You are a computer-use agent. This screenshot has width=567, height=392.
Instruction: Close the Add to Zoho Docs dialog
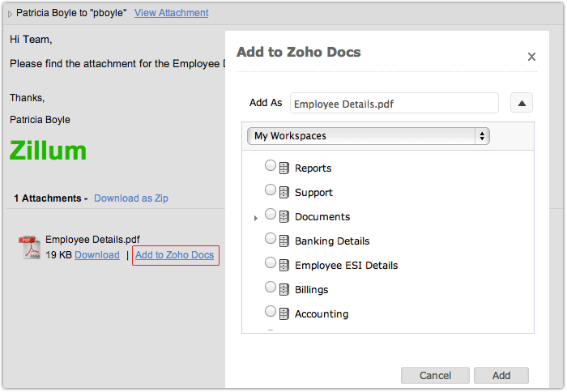coord(531,57)
